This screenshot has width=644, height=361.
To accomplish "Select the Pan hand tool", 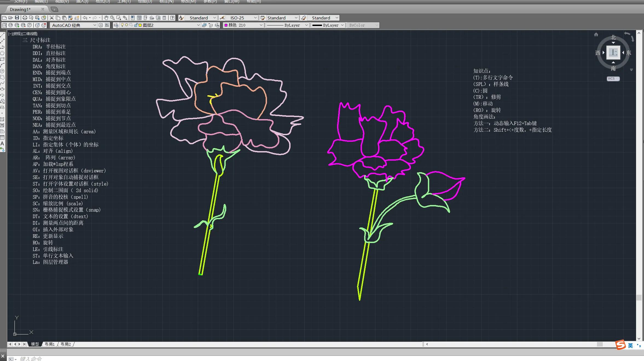I will [x=106, y=18].
